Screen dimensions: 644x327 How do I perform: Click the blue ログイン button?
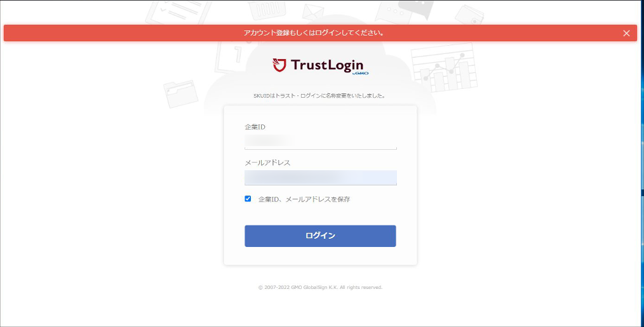[x=320, y=236]
